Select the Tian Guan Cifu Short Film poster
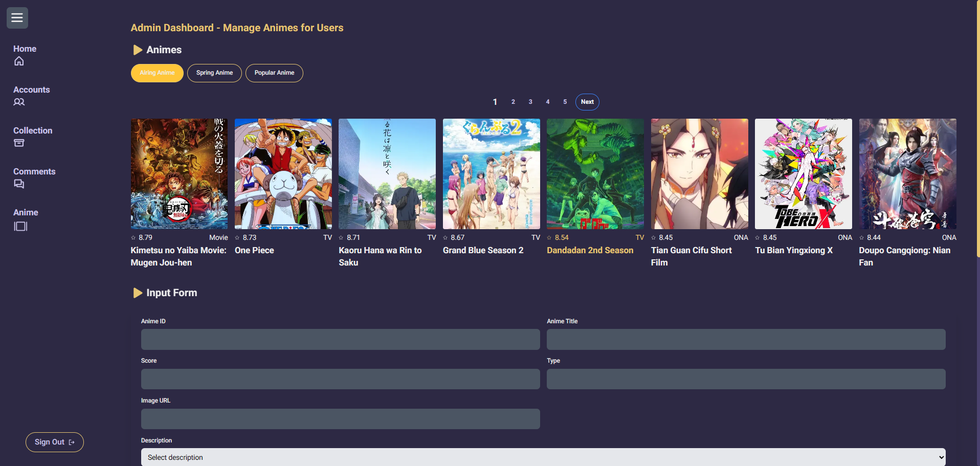 700,174
